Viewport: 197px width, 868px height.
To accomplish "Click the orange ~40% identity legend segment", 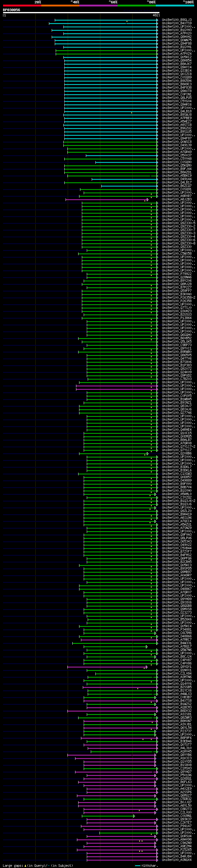I will tap(60, 6).
